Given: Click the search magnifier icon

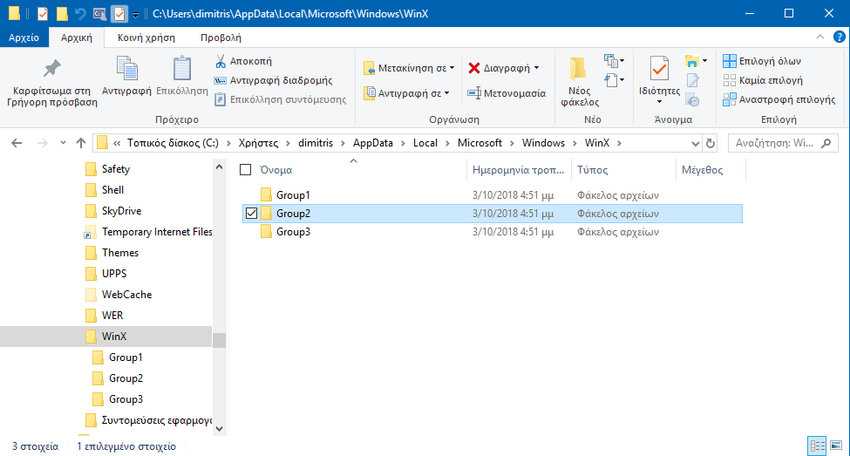Looking at the screenshot, I should (x=826, y=143).
